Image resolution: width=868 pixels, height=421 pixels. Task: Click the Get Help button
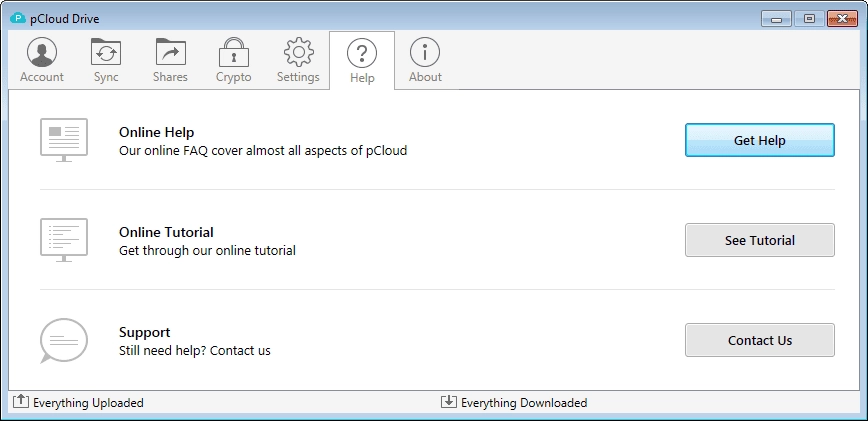click(x=760, y=140)
